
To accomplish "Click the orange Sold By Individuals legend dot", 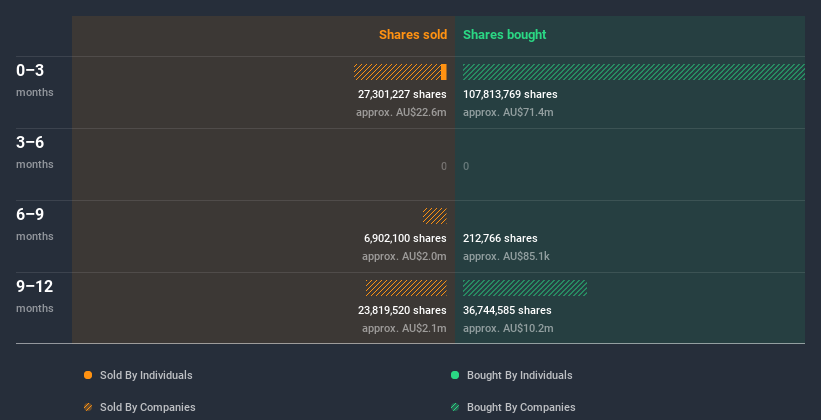I will pyautogui.click(x=88, y=375).
